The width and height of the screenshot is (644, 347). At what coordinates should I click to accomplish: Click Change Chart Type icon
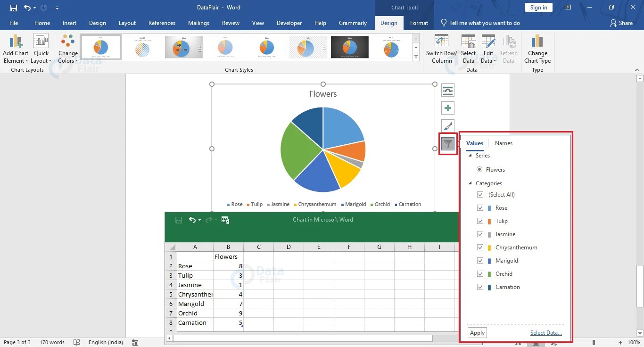tap(537, 41)
